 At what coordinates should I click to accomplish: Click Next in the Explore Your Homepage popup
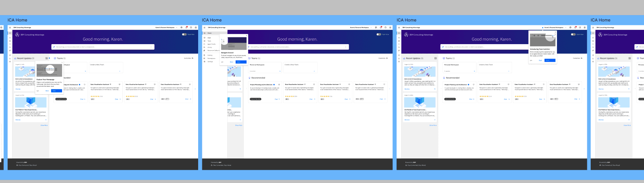coord(56,91)
